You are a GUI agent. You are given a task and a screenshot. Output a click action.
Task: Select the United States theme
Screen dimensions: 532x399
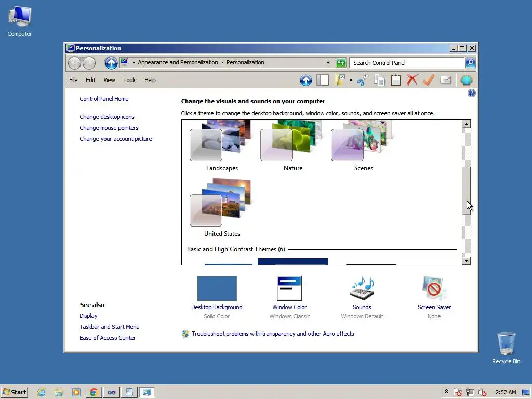tap(222, 208)
